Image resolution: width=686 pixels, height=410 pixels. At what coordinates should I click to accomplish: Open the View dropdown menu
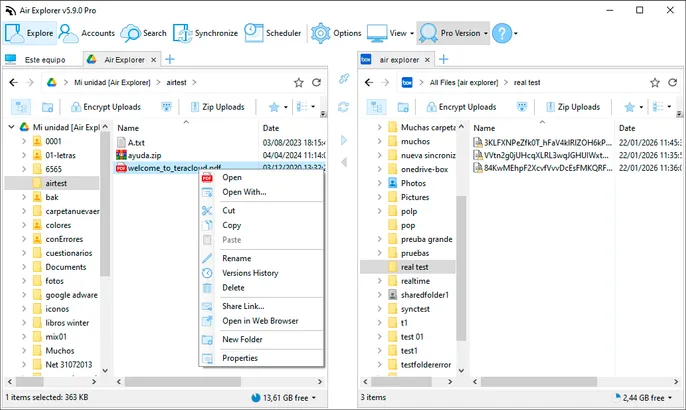coord(390,33)
